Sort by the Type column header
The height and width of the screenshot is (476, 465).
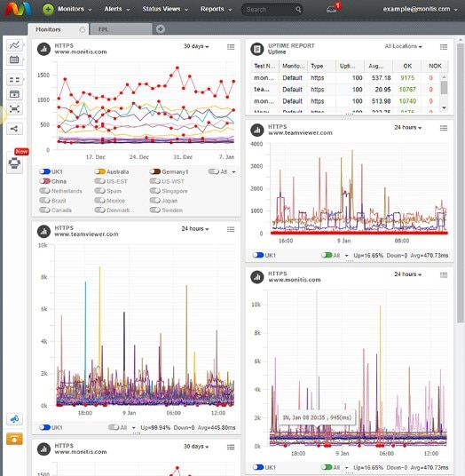321,66
